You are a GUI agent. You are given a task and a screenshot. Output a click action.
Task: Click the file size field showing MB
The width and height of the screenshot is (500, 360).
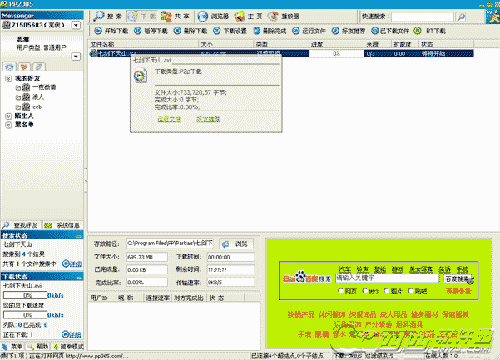(147, 257)
